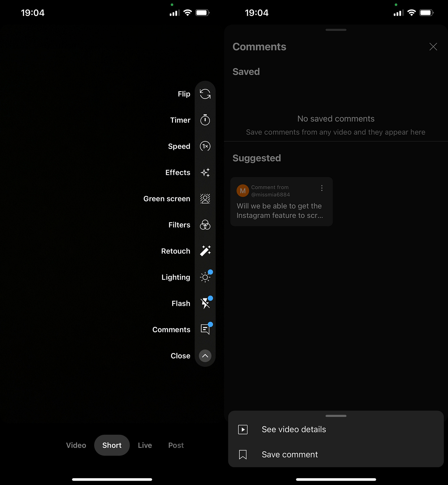Screen dimensions: 448x485
Task: Enable Retouch magic wand icon
Action: pos(205,251)
